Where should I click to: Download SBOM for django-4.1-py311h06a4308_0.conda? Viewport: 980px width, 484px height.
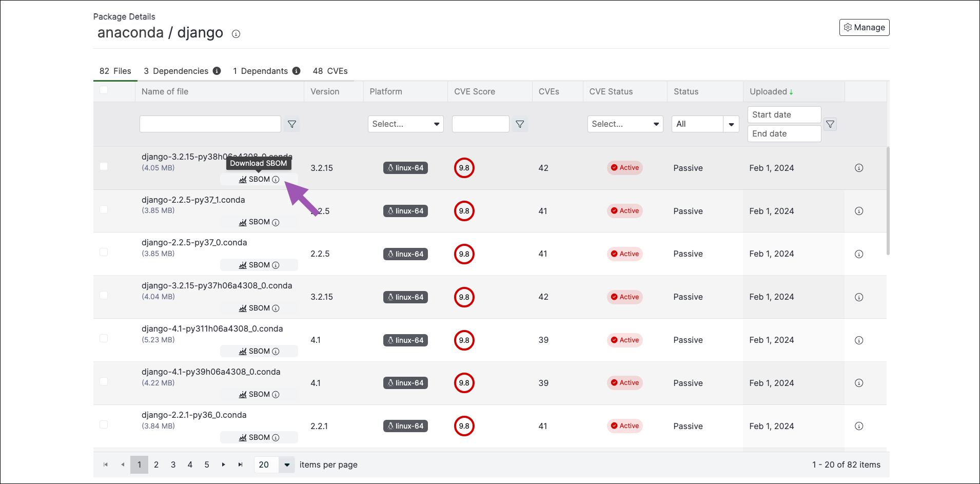(x=259, y=351)
